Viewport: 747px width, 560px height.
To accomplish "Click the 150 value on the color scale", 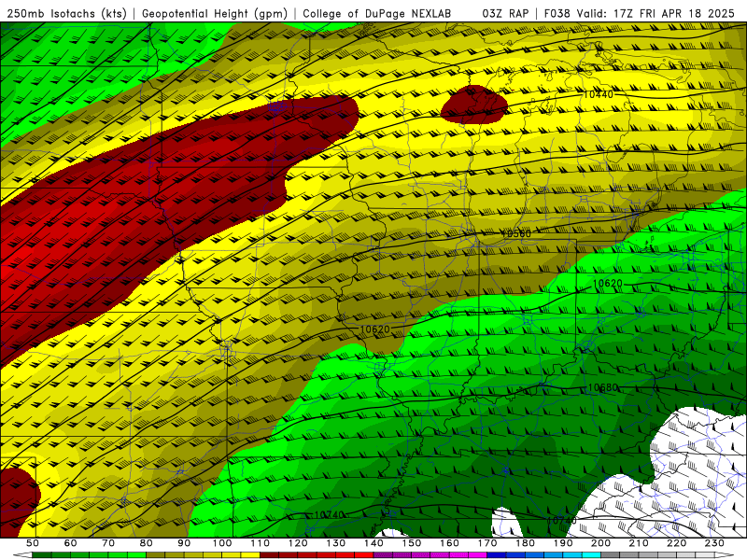I will (412, 543).
